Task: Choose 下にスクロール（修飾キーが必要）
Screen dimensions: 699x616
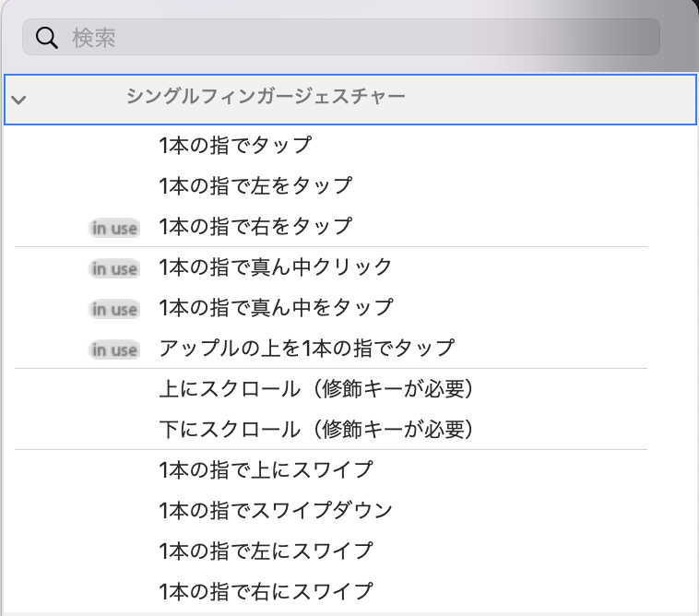Action: (316, 429)
